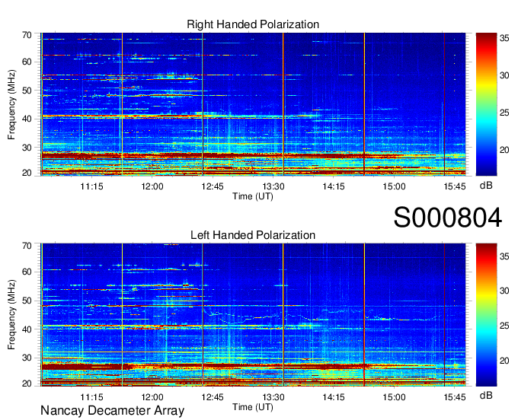The image size is (518, 420).
Task: Click the 60 MHz label on the bottom plot
Action: click(x=27, y=272)
